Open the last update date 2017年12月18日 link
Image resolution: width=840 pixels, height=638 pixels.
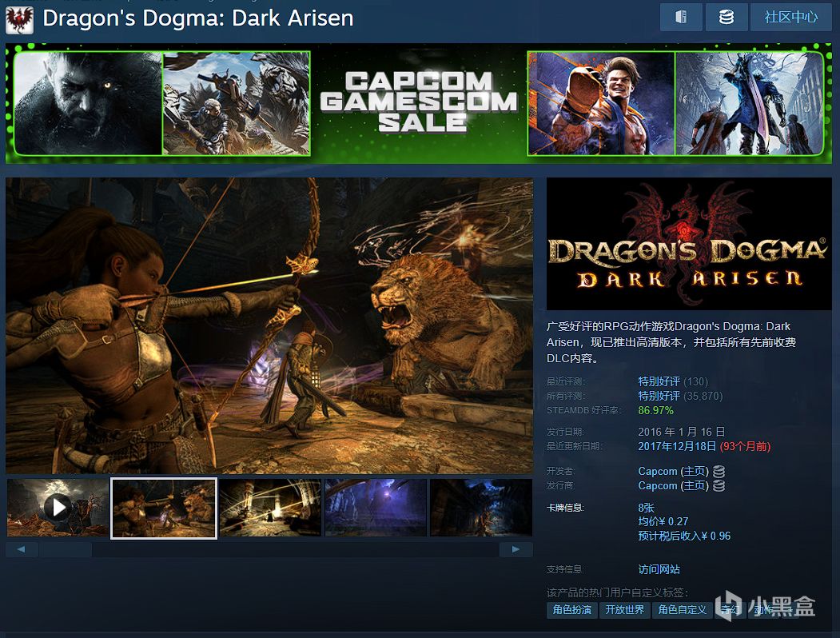tap(677, 446)
